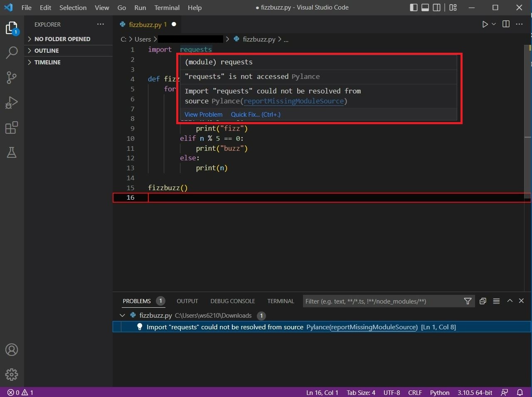Viewport: 532px width, 397px height.
Task: Open the Go menu
Action: (x=122, y=7)
